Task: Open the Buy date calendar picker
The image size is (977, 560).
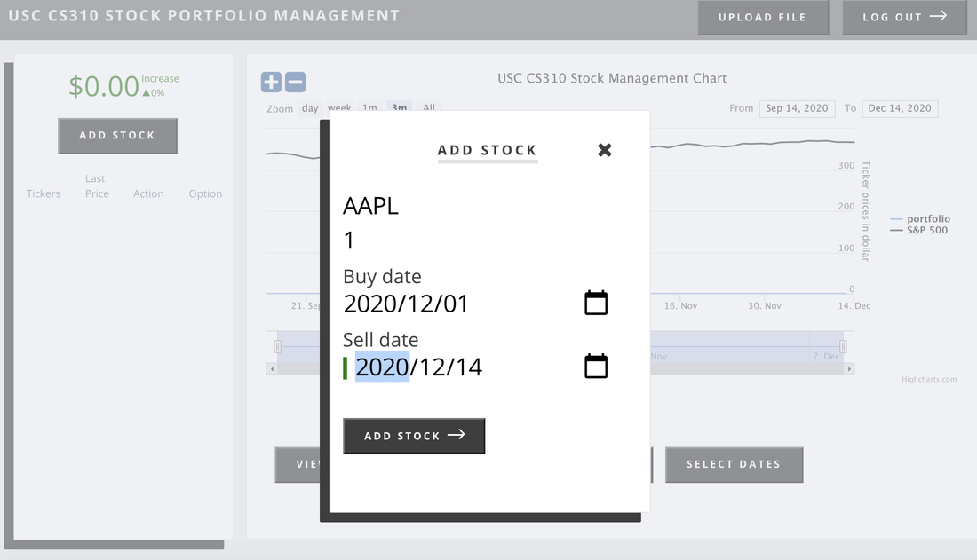Action: 595,303
